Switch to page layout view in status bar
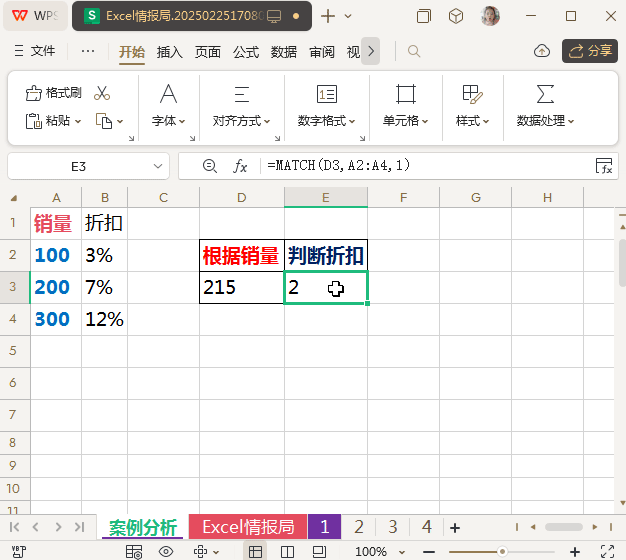The image size is (626, 560). click(x=288, y=551)
